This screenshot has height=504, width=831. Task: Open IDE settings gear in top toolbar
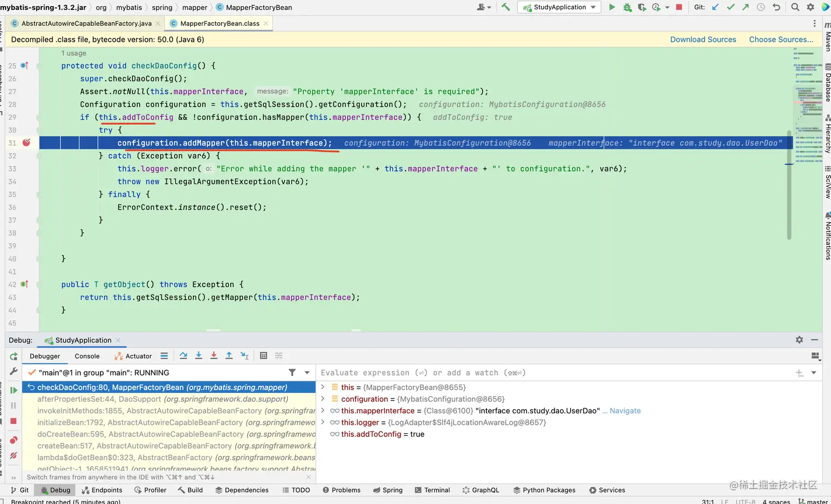(x=810, y=7)
